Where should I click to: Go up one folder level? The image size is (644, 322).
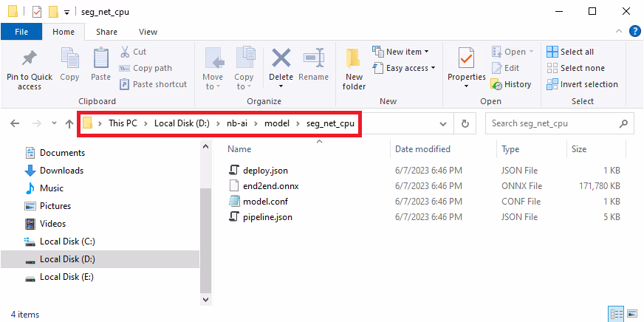pyautogui.click(x=69, y=123)
